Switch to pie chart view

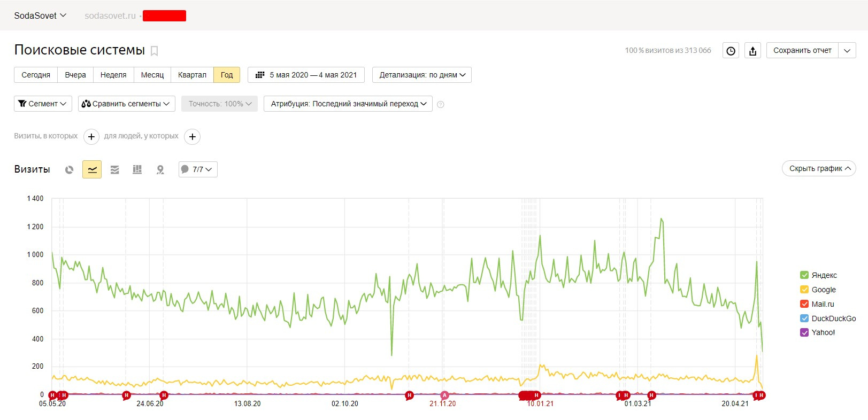[x=69, y=169]
